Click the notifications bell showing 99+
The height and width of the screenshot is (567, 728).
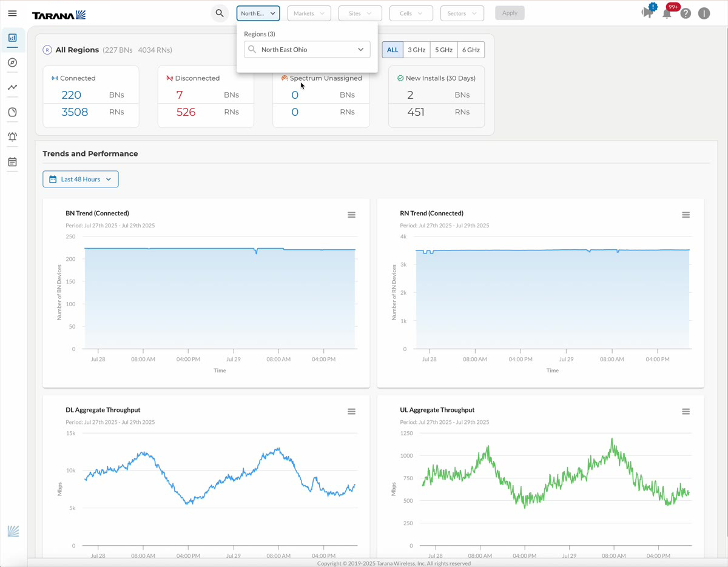pos(667,13)
